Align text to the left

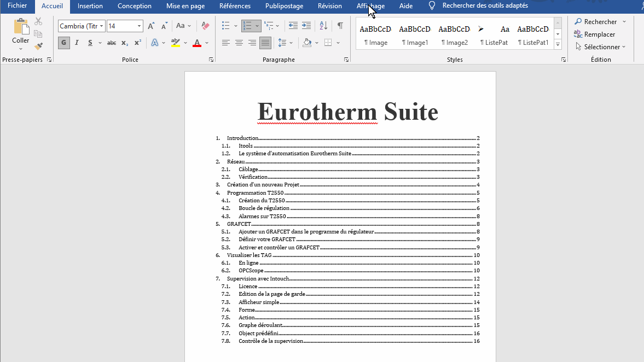(226, 43)
